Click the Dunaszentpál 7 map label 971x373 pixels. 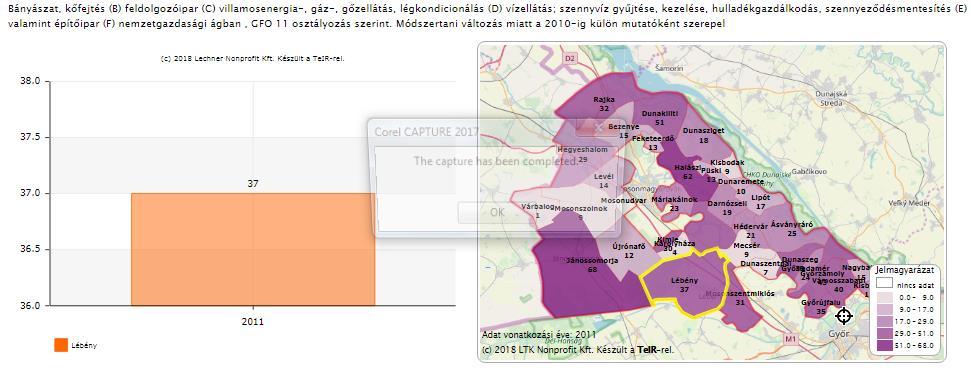click(x=765, y=268)
